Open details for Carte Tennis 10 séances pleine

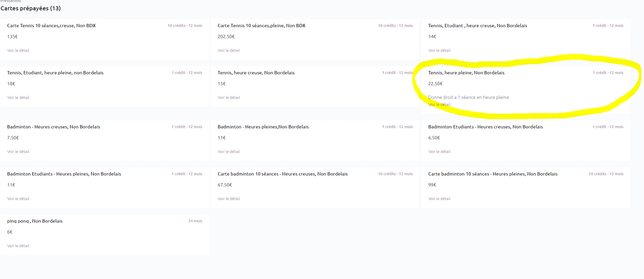click(229, 50)
